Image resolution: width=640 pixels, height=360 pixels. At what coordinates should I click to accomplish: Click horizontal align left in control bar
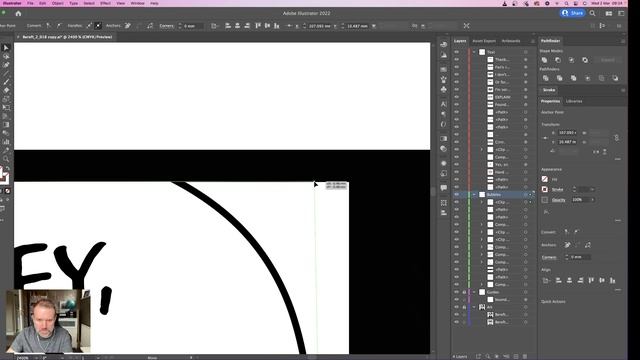(x=228, y=26)
